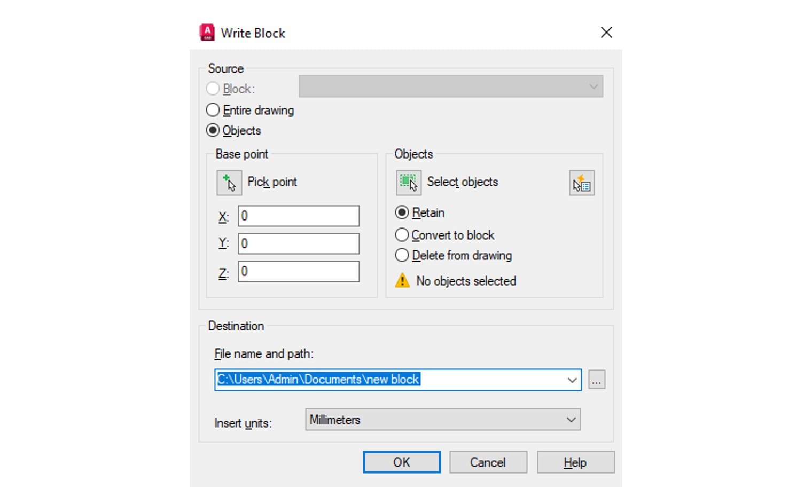Open the Quick Select icon button
Image resolution: width=812 pixels, height=504 pixels.
(582, 183)
